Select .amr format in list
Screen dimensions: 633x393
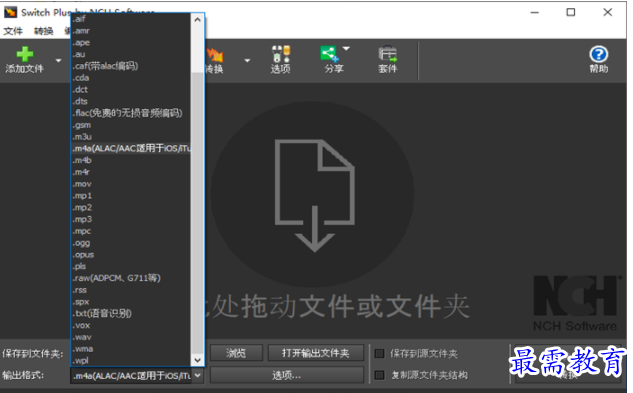pos(131,31)
